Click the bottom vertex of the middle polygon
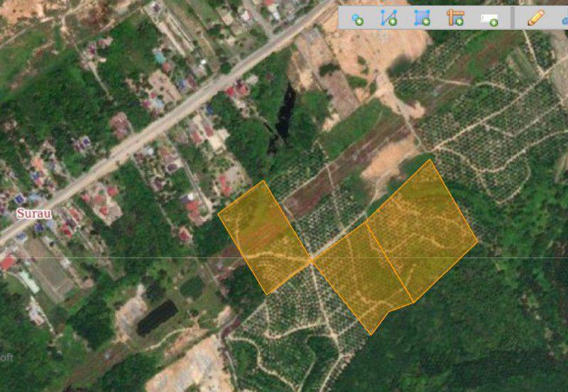568x392 pixels. point(371,334)
